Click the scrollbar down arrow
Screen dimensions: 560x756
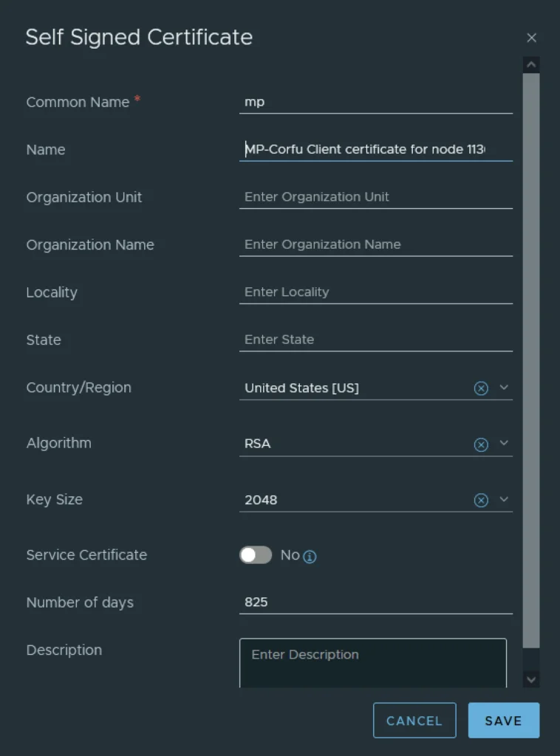(x=531, y=680)
